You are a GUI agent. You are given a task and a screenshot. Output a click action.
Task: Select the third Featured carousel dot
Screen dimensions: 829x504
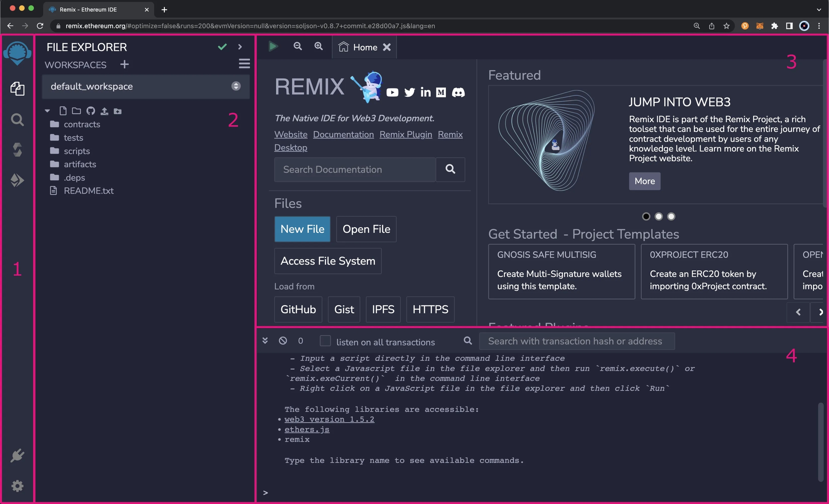point(671,216)
